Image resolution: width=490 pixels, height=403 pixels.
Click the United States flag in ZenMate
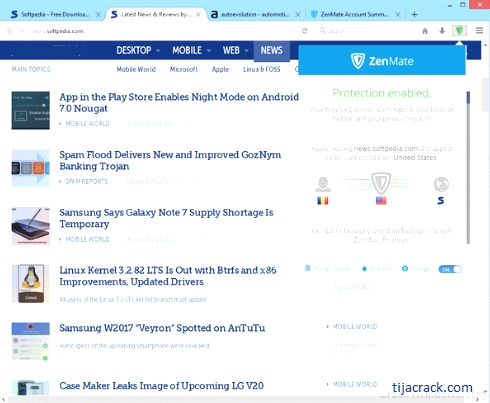click(381, 201)
